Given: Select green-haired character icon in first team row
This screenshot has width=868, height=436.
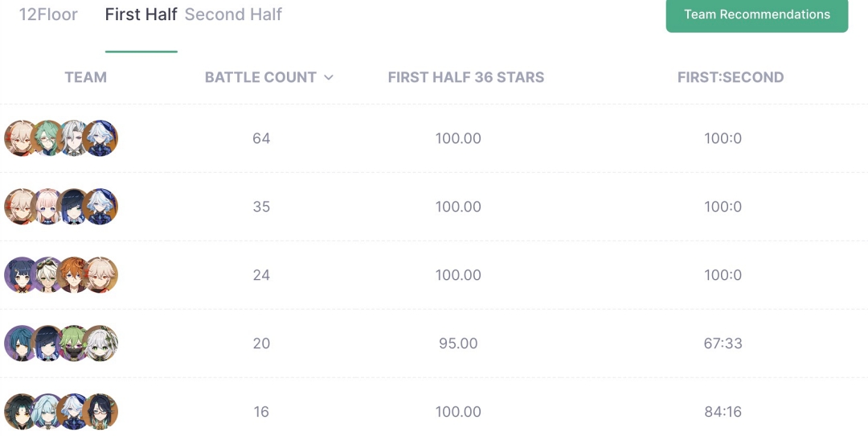Looking at the screenshot, I should [47, 138].
